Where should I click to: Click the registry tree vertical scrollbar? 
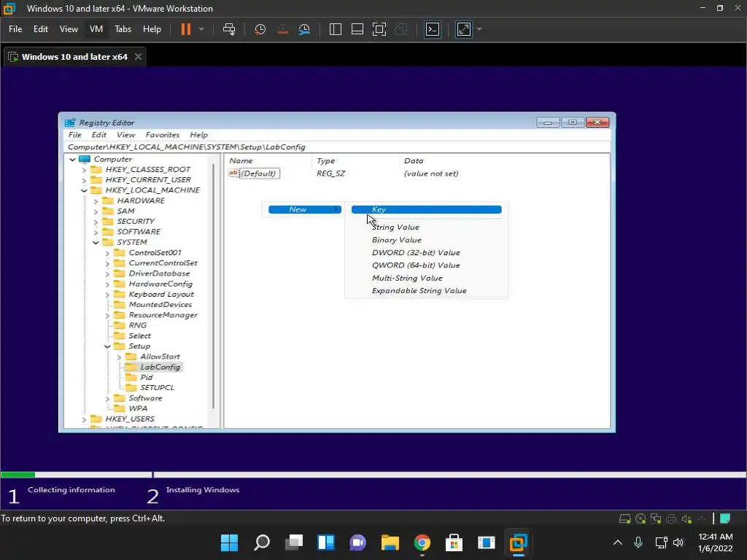click(214, 286)
